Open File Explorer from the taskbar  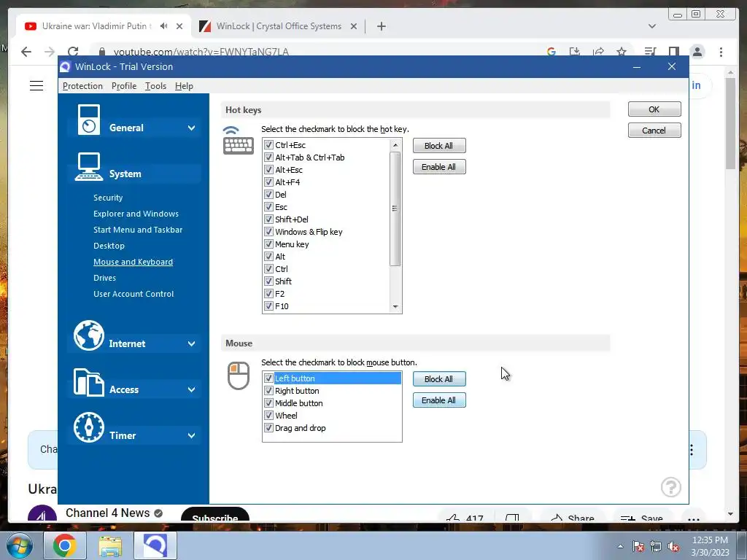(x=110, y=545)
